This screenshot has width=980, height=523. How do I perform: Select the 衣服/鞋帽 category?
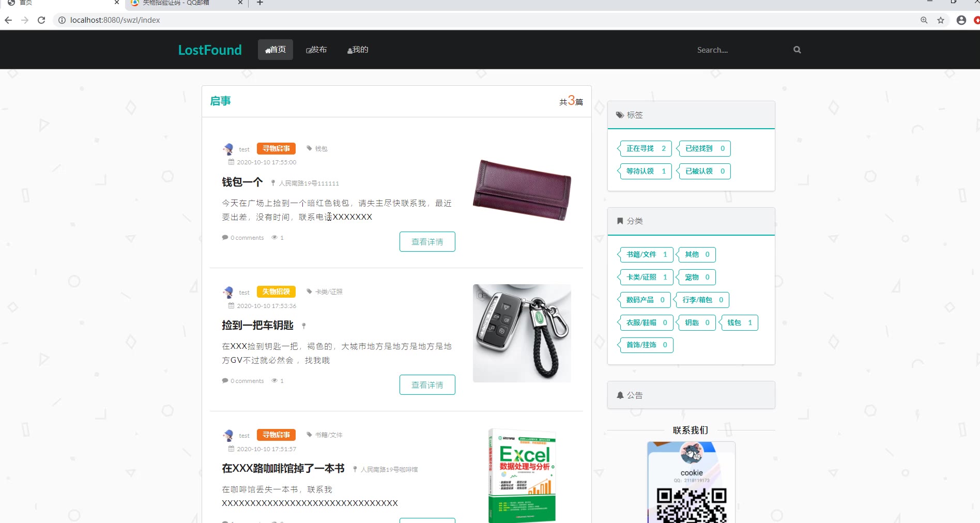click(646, 322)
